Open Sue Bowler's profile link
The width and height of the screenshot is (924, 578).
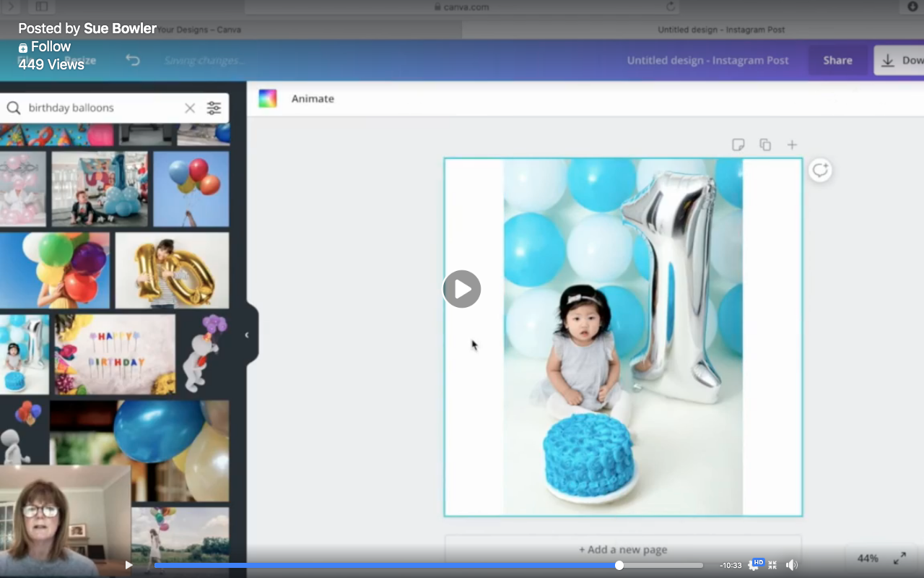(x=120, y=28)
